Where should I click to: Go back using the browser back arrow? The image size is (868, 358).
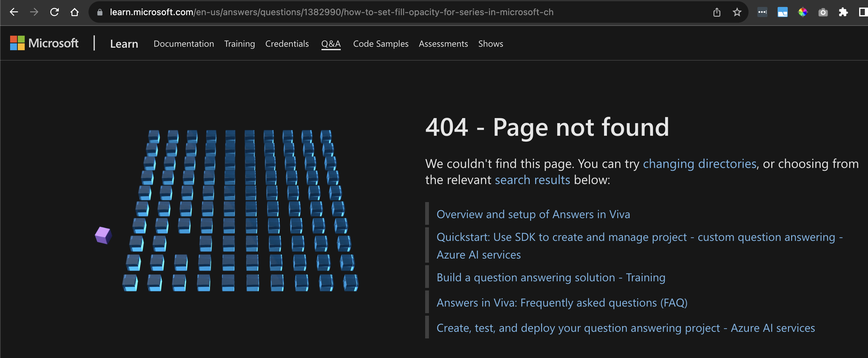point(14,12)
